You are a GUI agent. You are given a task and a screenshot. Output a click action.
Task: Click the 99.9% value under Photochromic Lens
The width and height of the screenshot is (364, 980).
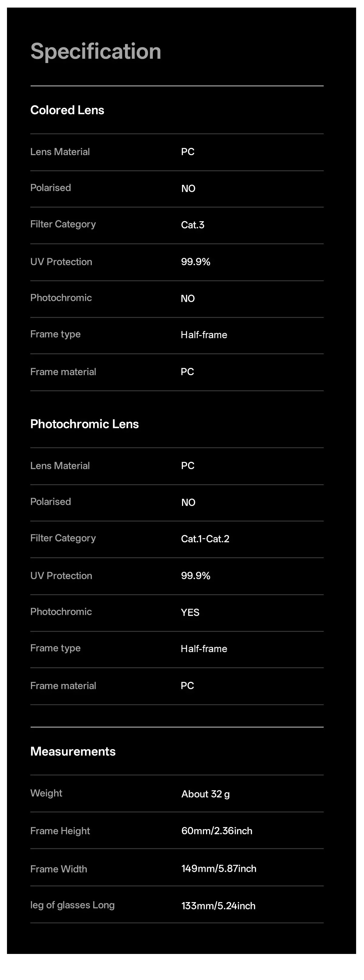[x=196, y=575]
